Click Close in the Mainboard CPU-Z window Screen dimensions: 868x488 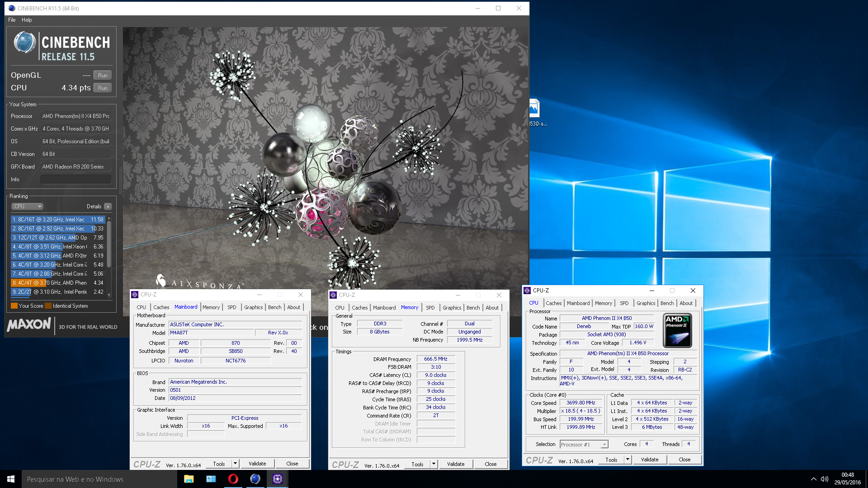292,464
